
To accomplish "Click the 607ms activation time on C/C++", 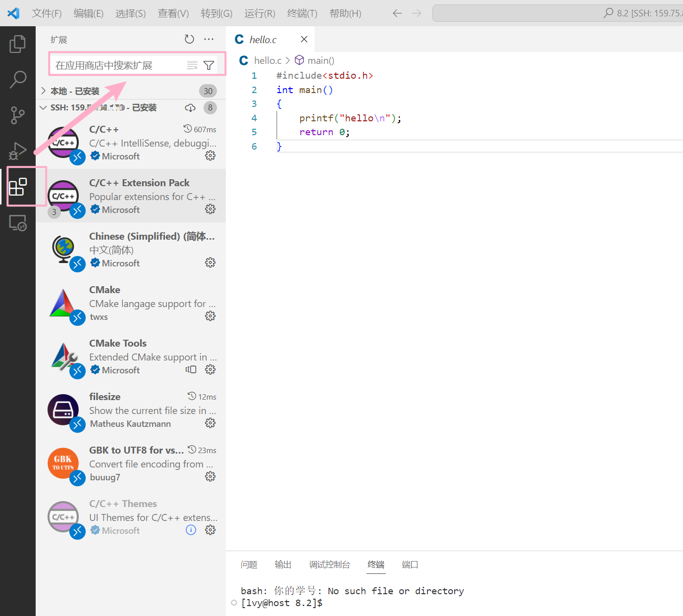I will 200,129.
